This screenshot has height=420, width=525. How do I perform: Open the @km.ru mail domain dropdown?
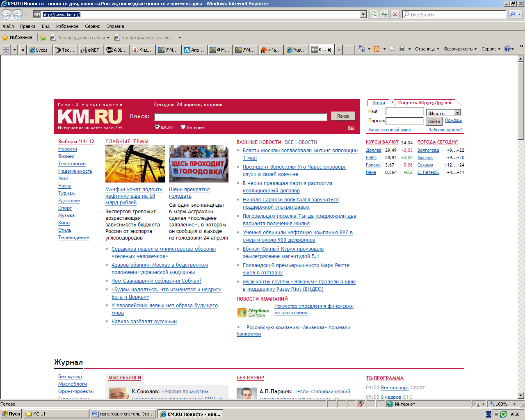pos(458,112)
